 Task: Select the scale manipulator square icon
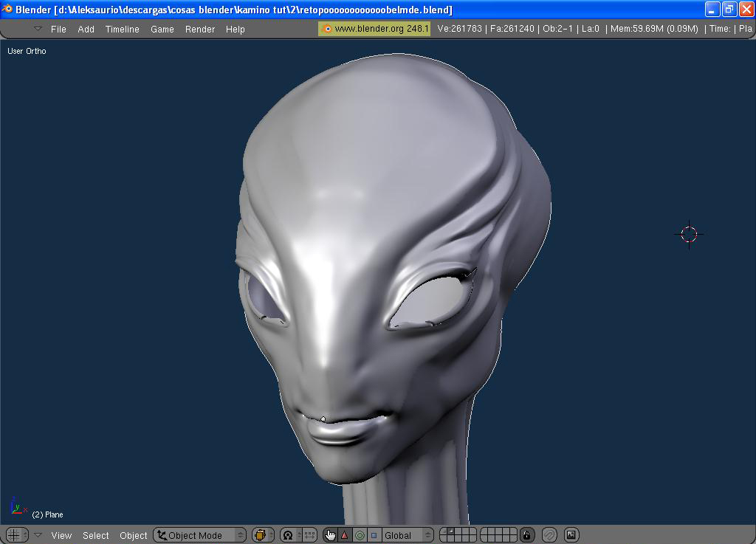click(374, 535)
